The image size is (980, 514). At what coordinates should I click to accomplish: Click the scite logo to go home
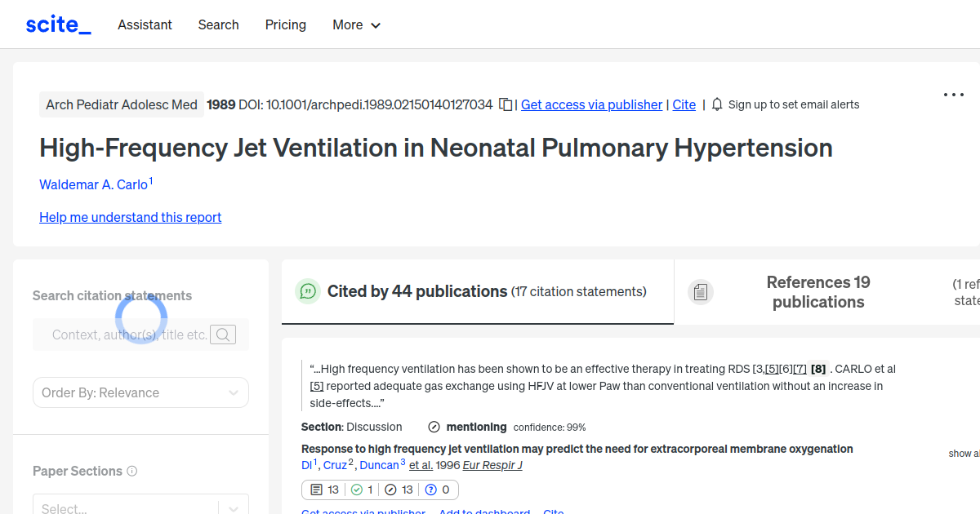coord(58,24)
